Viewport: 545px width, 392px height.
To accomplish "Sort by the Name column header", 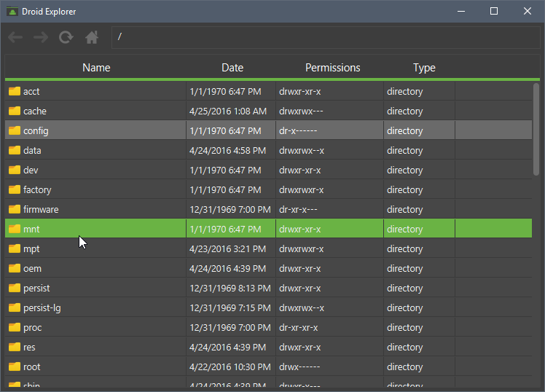I will click(x=96, y=68).
